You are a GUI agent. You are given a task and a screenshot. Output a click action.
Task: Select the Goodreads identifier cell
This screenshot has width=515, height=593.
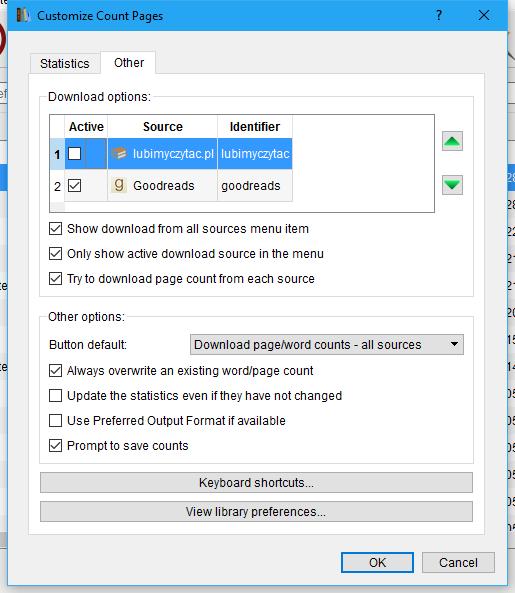(254, 185)
